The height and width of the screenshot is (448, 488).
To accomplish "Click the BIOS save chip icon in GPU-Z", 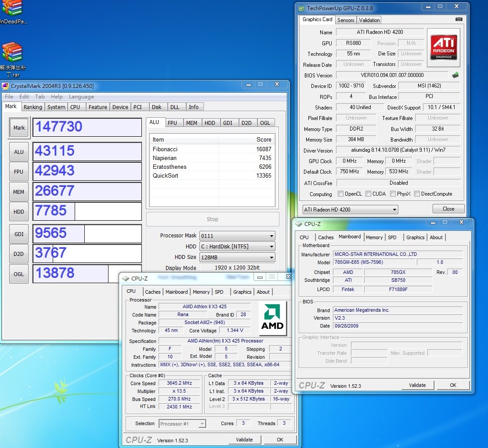I will click(x=455, y=75).
